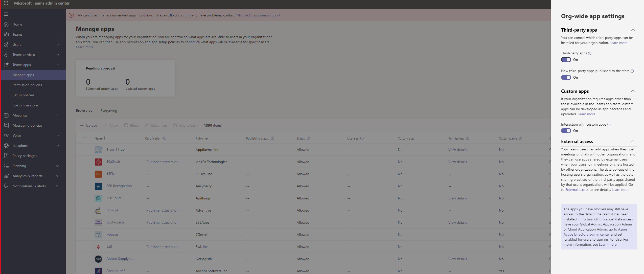Toggle Interaction with custom apps switch
The width and height of the screenshot is (644, 274).
tap(566, 131)
